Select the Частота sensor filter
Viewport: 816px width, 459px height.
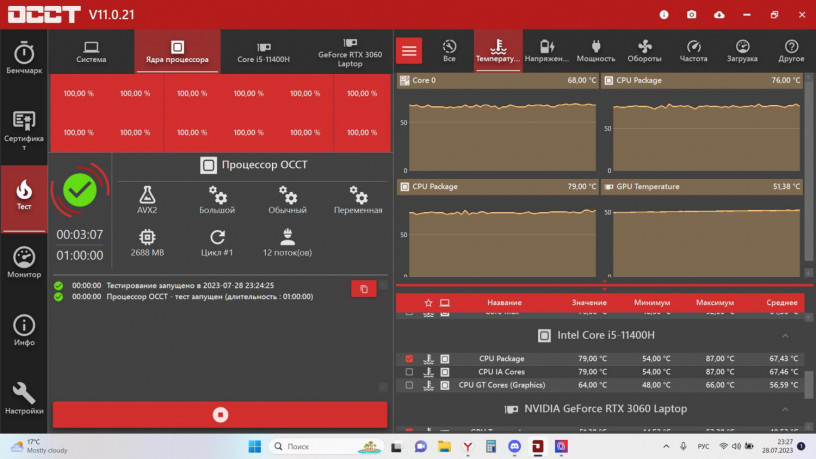694,50
